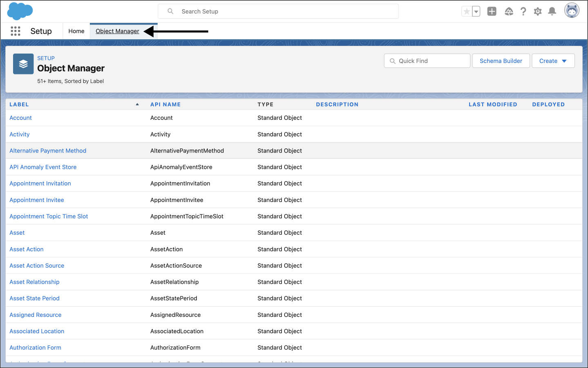
Task: Open the Asset Relationship object link
Action: [34, 282]
